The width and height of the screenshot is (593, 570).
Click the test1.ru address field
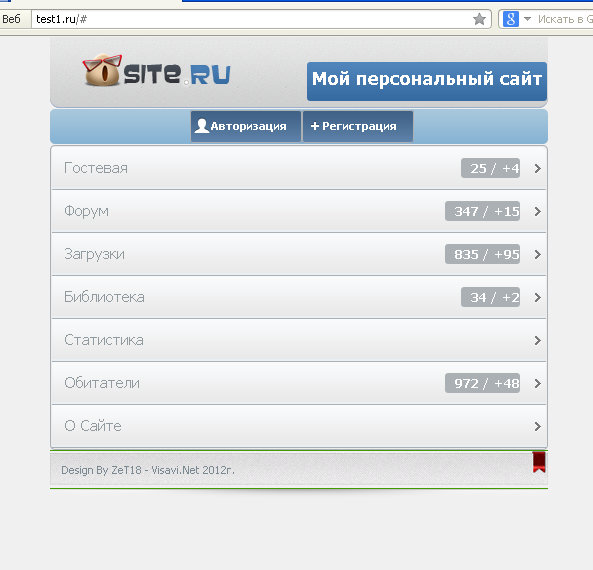point(251,19)
